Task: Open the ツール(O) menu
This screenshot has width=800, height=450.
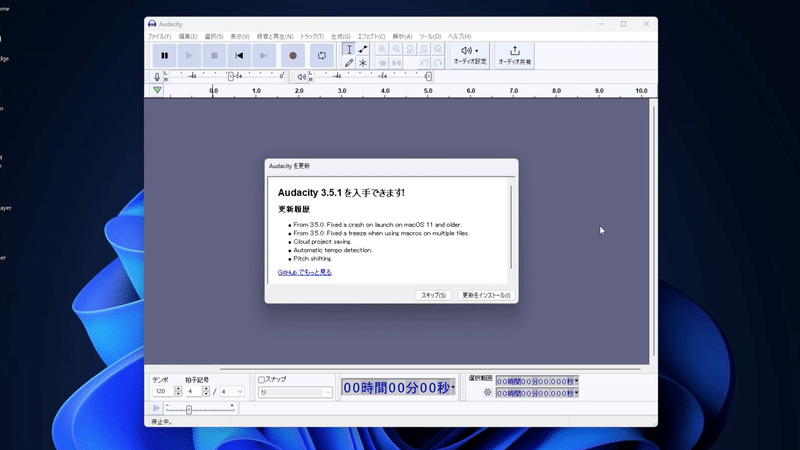Action: coord(430,37)
